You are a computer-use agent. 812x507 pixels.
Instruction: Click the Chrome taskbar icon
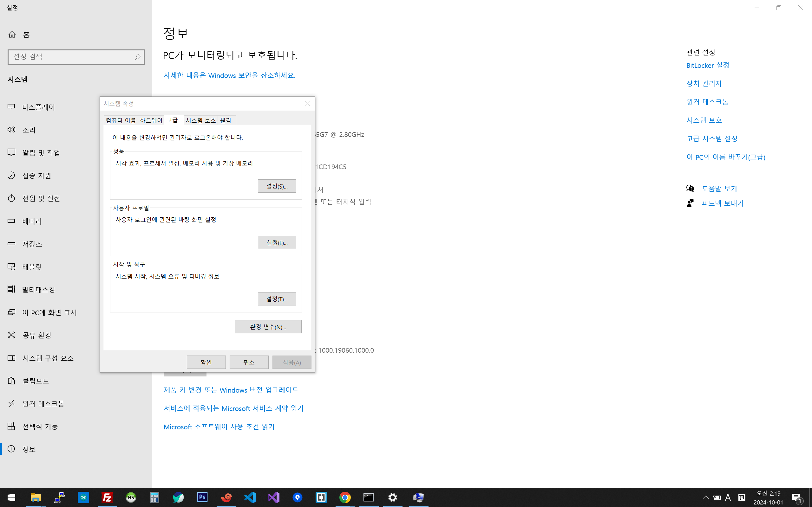pyautogui.click(x=345, y=497)
